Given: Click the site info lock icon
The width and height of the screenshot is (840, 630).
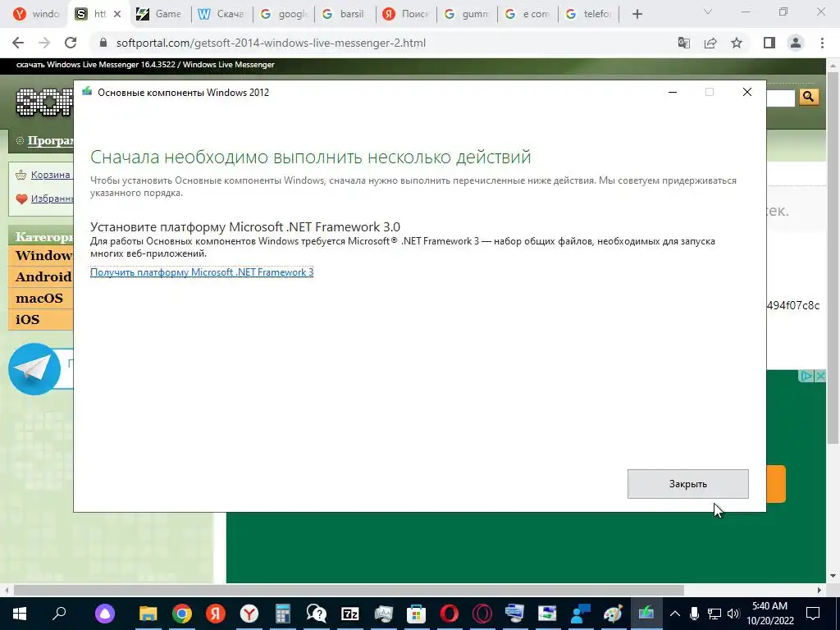Looking at the screenshot, I should click(104, 43).
